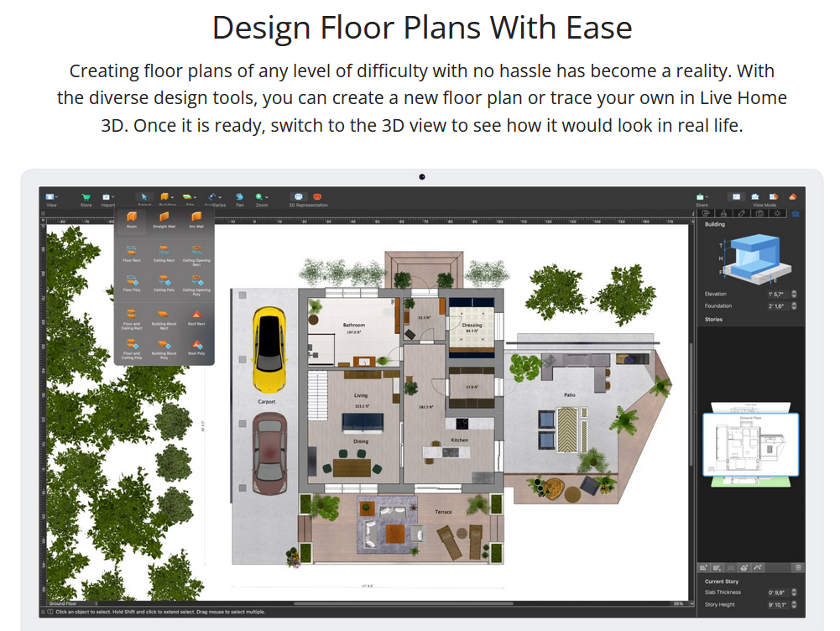
Task: Add a new story below
Action: [x=717, y=568]
